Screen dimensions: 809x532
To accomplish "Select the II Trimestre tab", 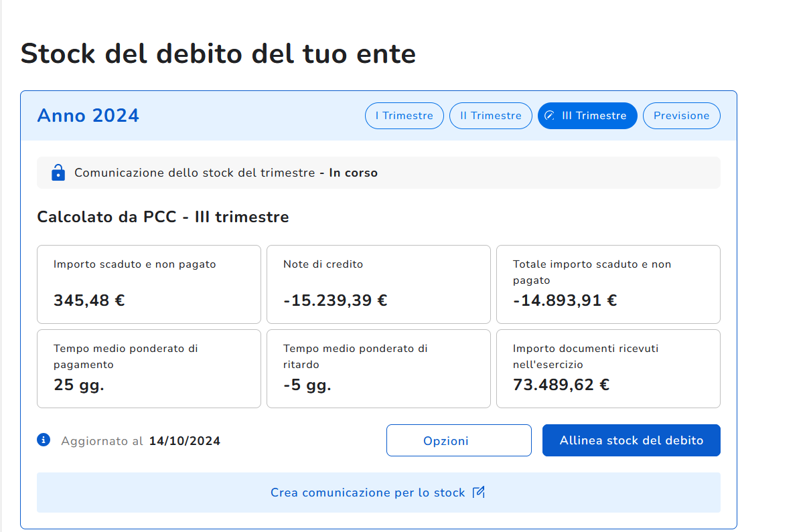I will [x=490, y=116].
